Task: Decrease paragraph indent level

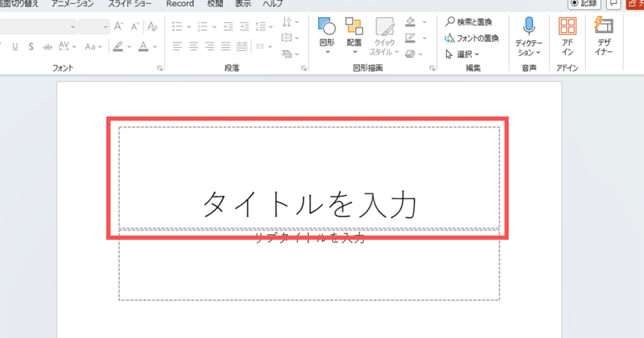Action: (x=228, y=26)
